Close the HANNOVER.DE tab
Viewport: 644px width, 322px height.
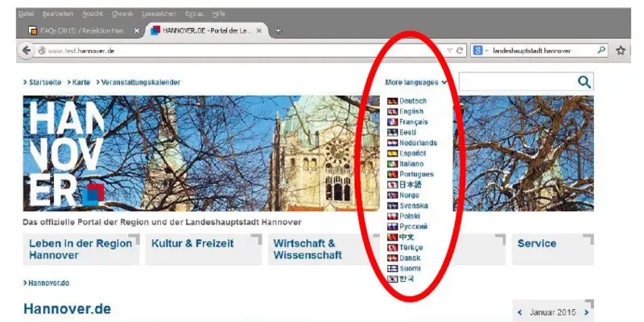258,31
